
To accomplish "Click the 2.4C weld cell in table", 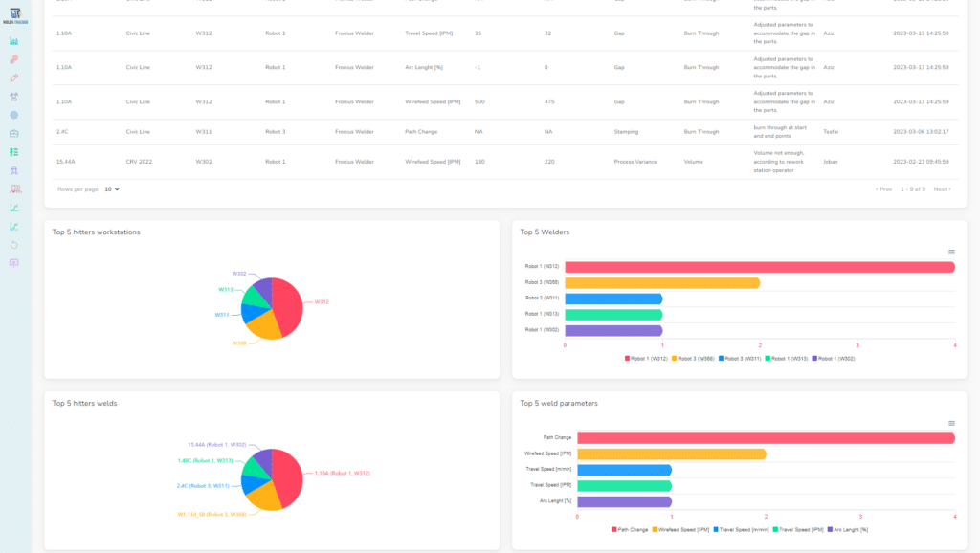I will (62, 132).
